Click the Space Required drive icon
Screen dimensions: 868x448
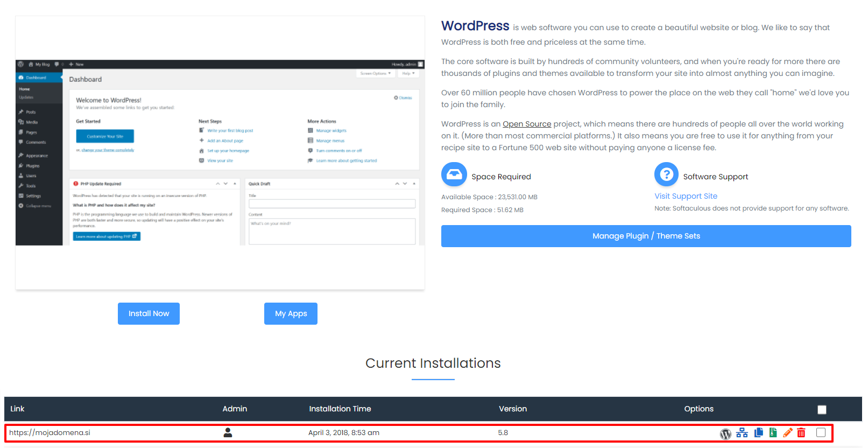[x=454, y=174]
